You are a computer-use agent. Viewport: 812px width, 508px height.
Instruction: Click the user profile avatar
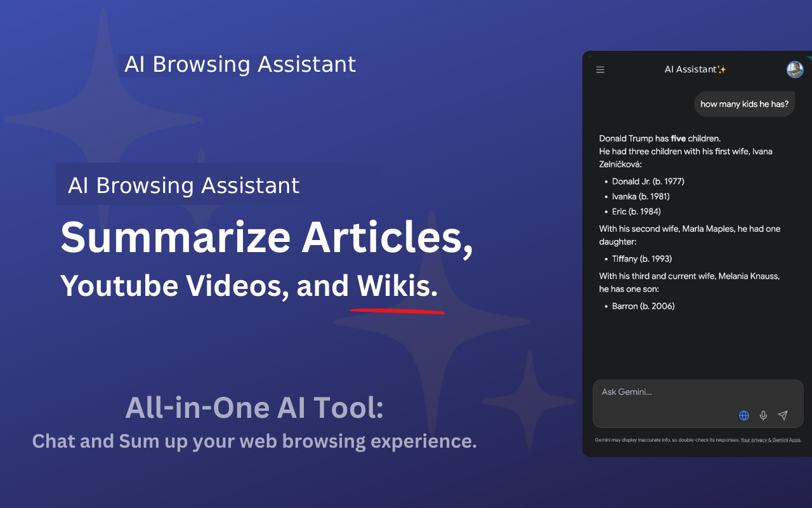795,70
